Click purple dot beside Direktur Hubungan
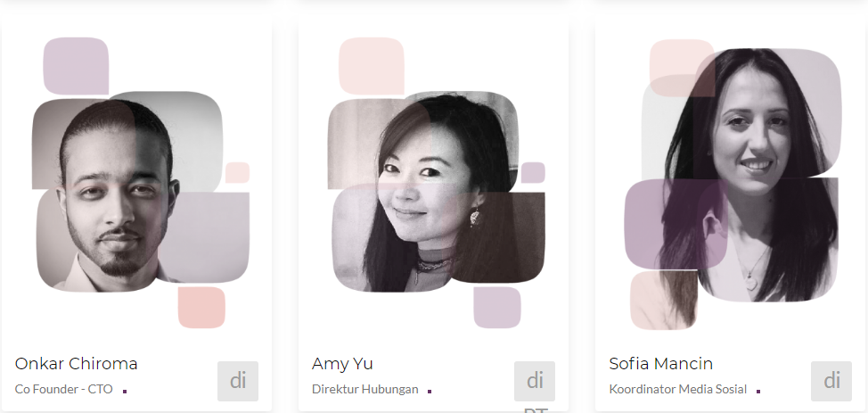Image resolution: width=868 pixels, height=413 pixels. [430, 392]
